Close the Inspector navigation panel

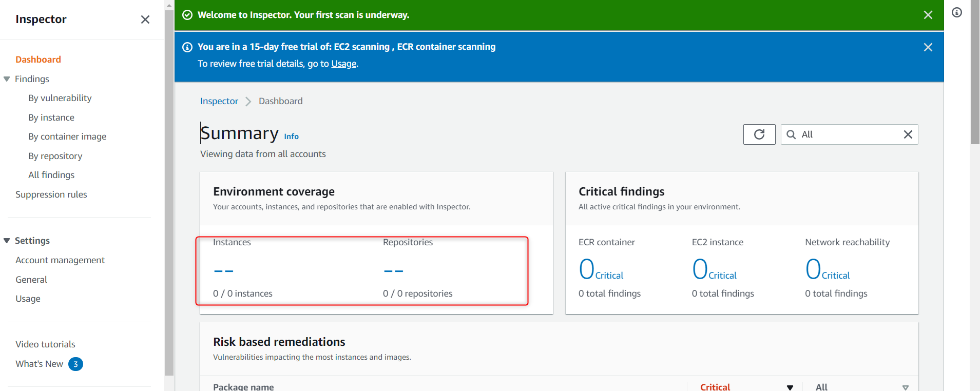145,19
